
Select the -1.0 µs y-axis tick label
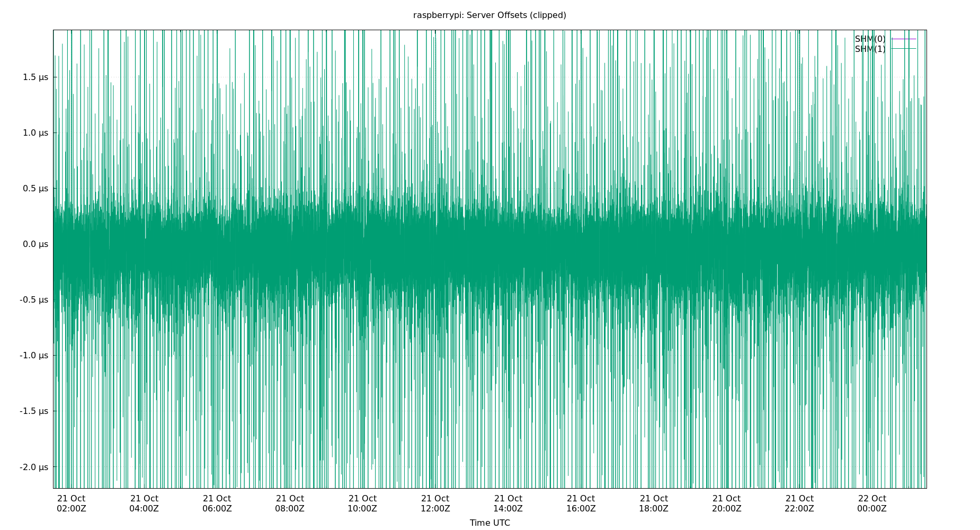point(34,356)
